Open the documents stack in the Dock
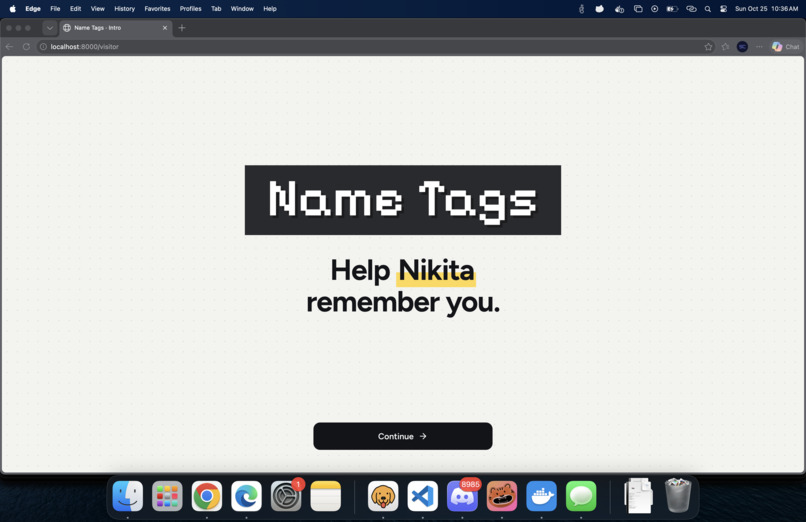Image resolution: width=806 pixels, height=522 pixels. [638, 496]
